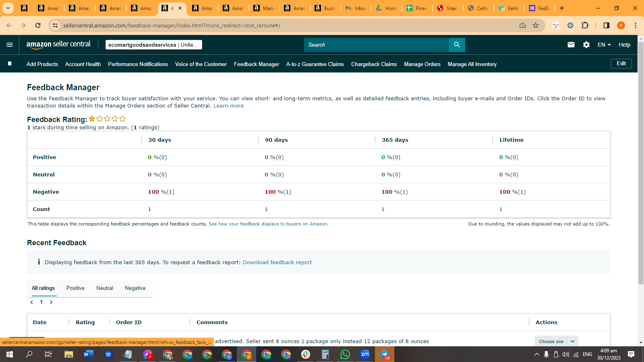Image resolution: width=644 pixels, height=362 pixels.
Task: Open Voice of the Customer
Action: 201,64
